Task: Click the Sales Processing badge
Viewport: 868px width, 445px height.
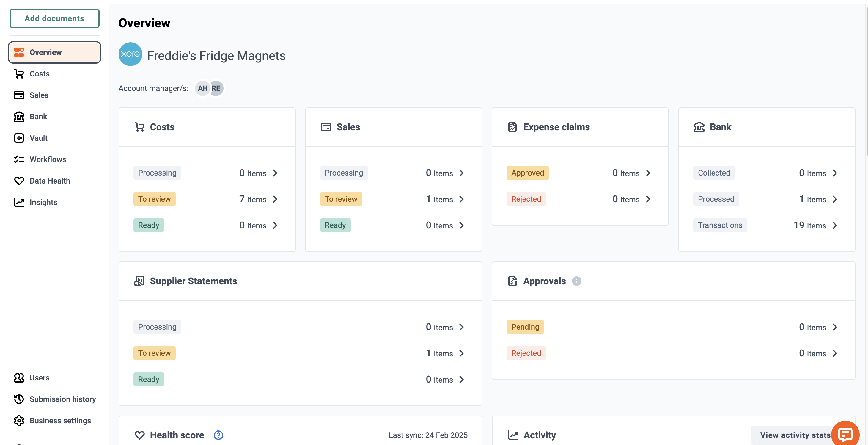Action: 344,173
